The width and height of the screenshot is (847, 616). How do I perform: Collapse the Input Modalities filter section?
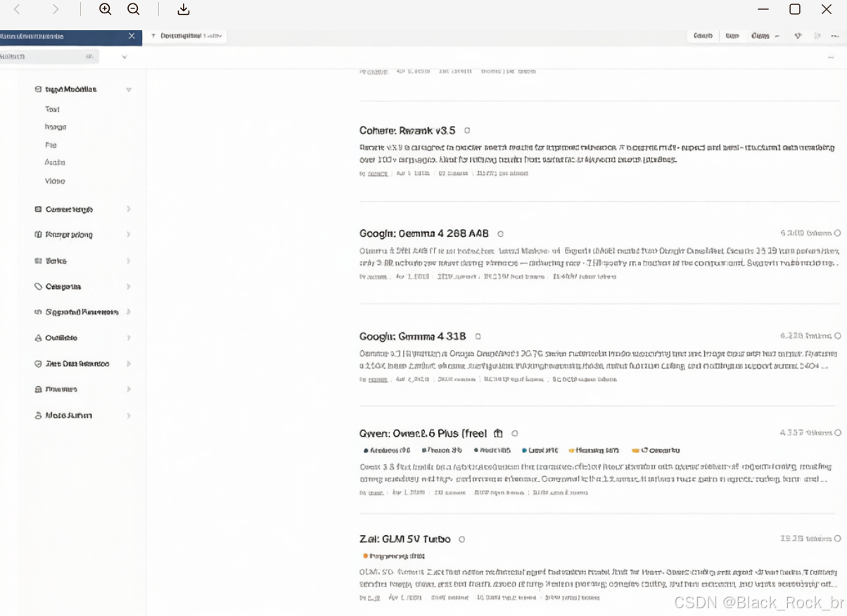pyautogui.click(x=129, y=90)
